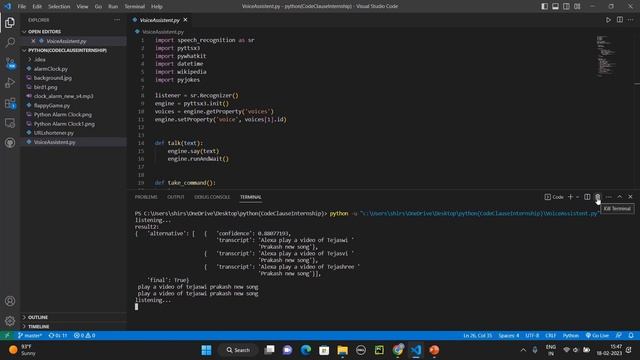Open the Go menu

tap(98, 6)
